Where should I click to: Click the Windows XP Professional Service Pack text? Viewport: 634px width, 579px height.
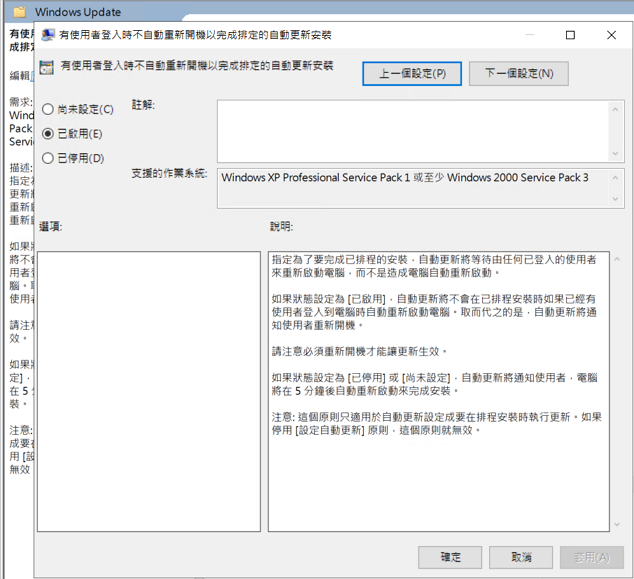pyautogui.click(x=405, y=178)
